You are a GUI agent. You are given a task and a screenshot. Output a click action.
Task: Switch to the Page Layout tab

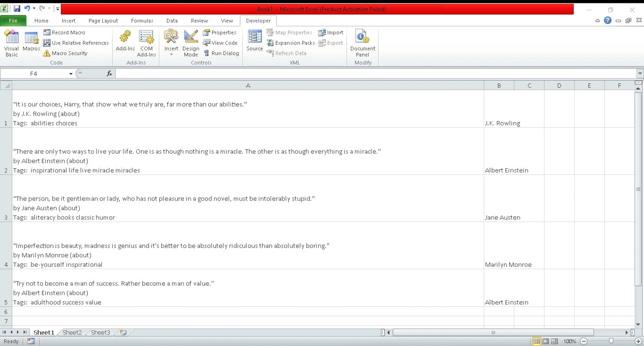[x=103, y=21]
